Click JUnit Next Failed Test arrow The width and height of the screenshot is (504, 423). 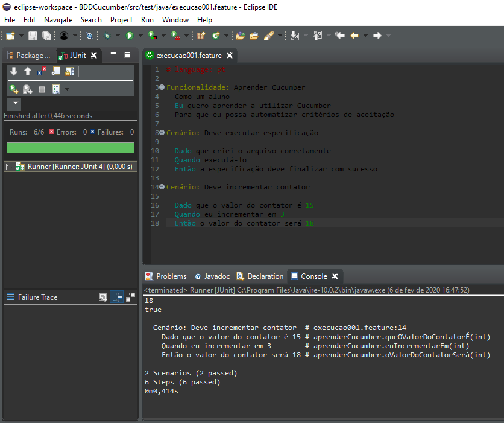[x=14, y=71]
